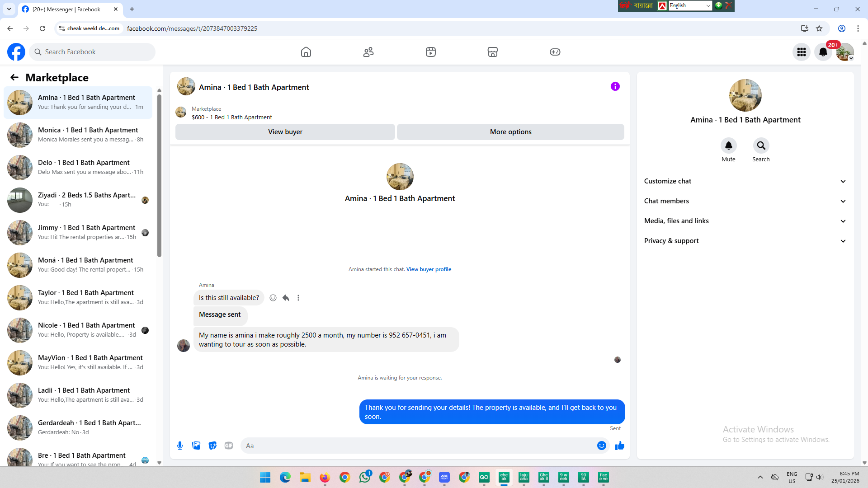Open the Windows Start menu

tap(265, 477)
